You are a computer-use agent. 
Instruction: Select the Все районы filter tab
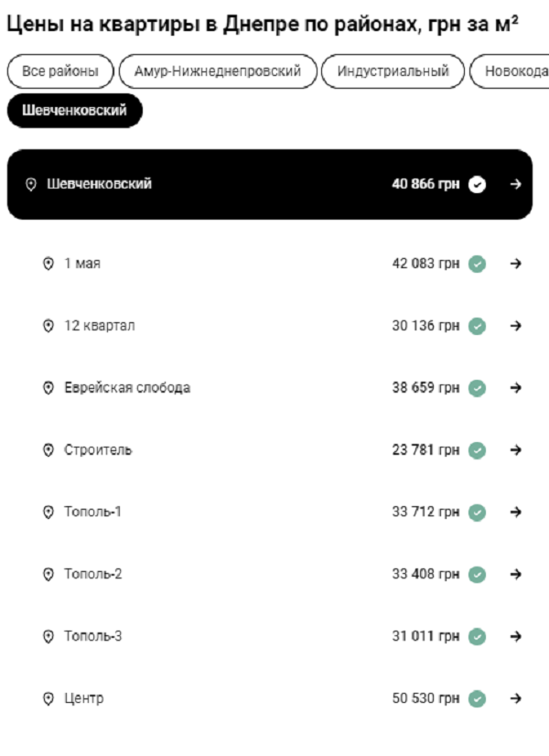[x=59, y=71]
